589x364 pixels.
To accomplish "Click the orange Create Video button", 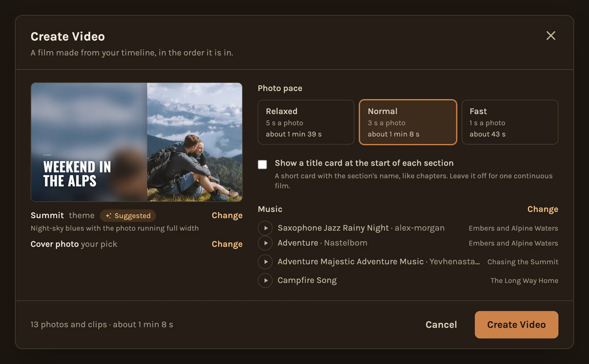I will pyautogui.click(x=517, y=325).
